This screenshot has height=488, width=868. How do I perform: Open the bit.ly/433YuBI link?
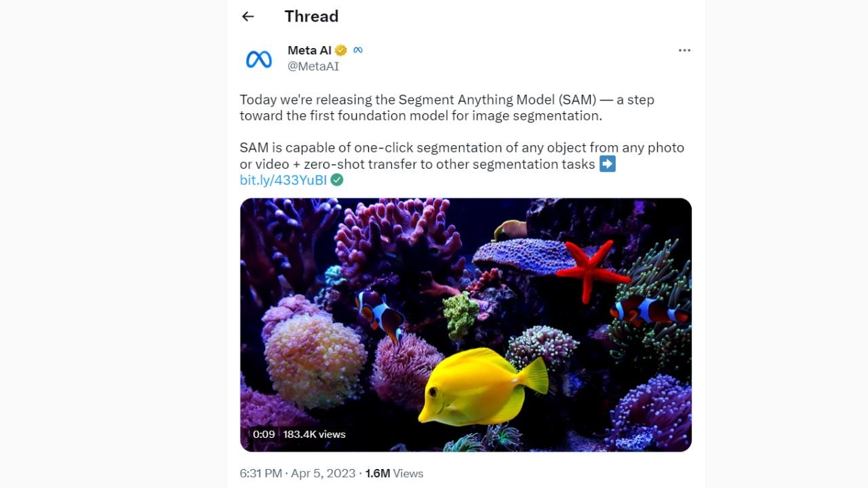click(x=283, y=180)
